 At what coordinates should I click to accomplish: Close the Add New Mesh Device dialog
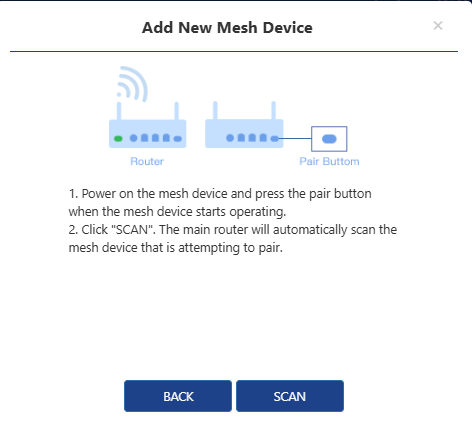(438, 25)
